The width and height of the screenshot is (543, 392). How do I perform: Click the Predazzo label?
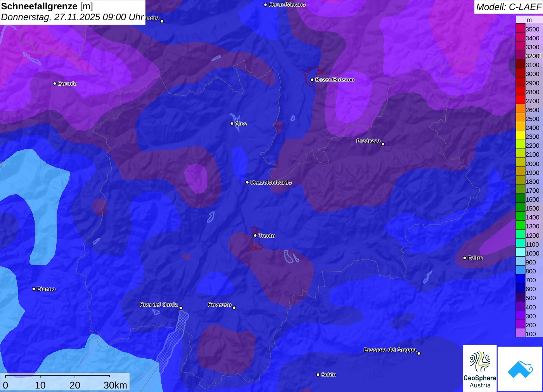click(x=368, y=141)
